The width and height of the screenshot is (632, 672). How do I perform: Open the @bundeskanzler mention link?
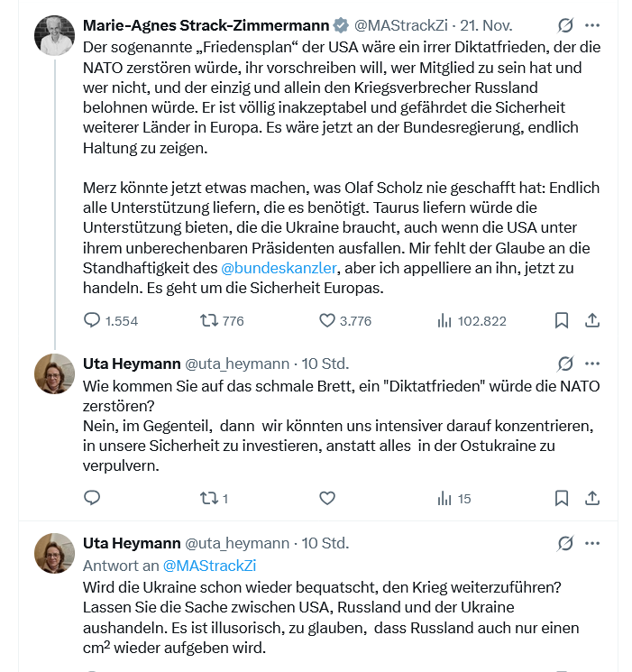pos(279,268)
